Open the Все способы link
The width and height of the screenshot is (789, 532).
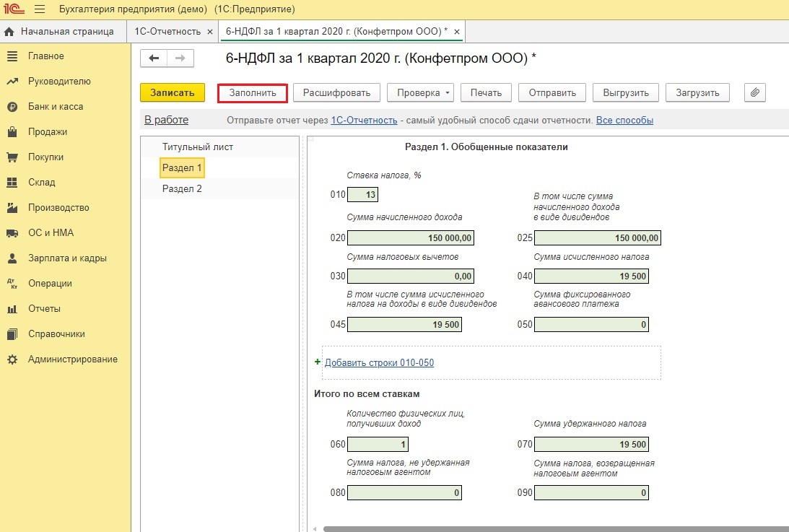pos(624,121)
